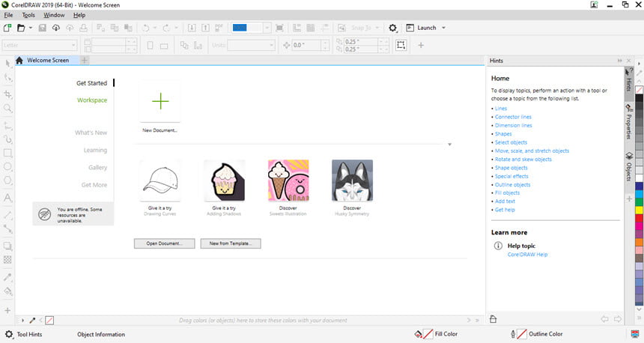Open Options via the gear icon
644x343 pixels.
392,28
